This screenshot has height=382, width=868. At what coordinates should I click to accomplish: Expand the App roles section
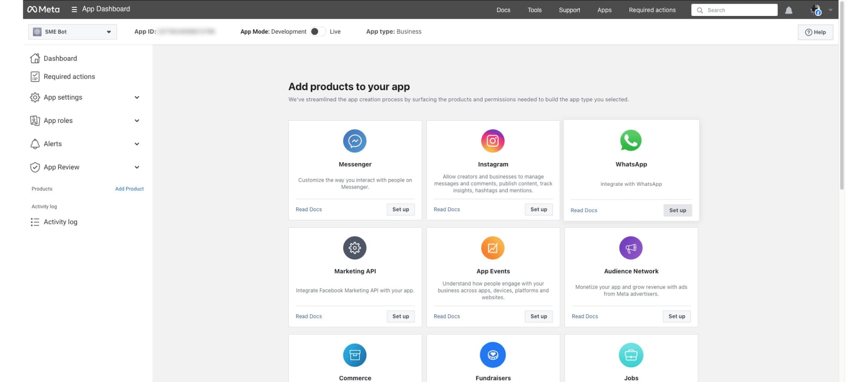point(137,121)
